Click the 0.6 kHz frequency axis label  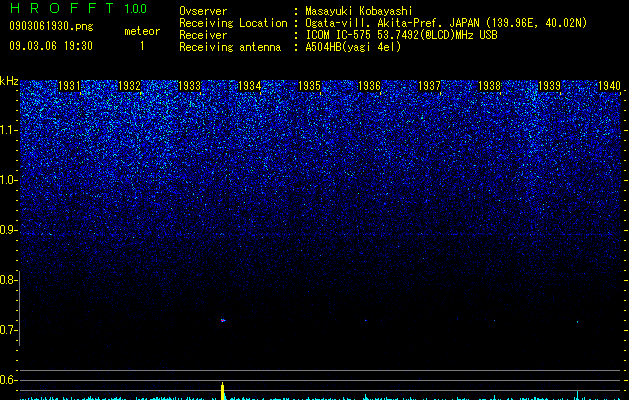(x=8, y=380)
